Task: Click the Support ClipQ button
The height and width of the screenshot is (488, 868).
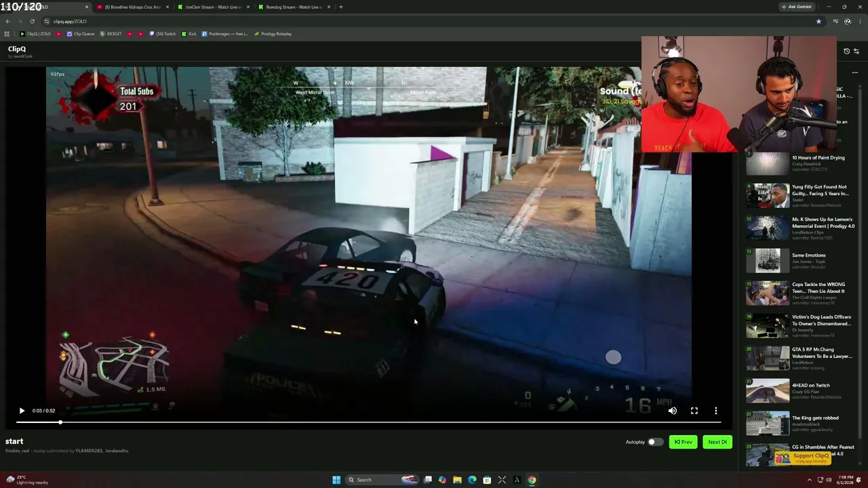Action: [x=804, y=458]
